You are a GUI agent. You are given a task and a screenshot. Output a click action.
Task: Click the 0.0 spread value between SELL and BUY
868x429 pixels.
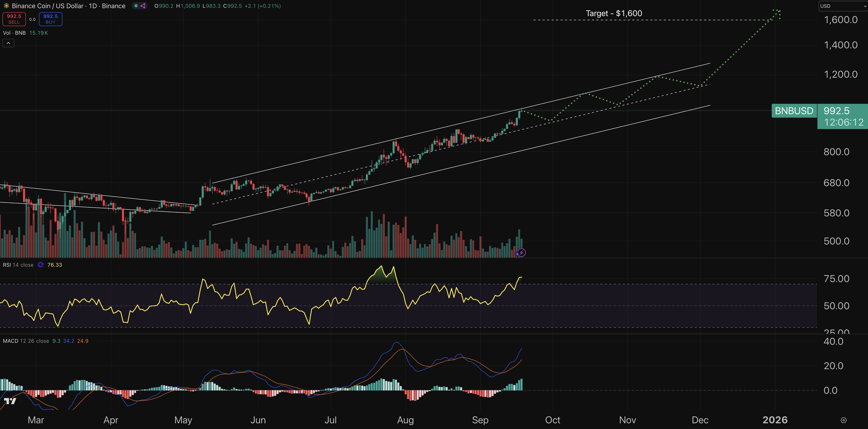[32, 19]
